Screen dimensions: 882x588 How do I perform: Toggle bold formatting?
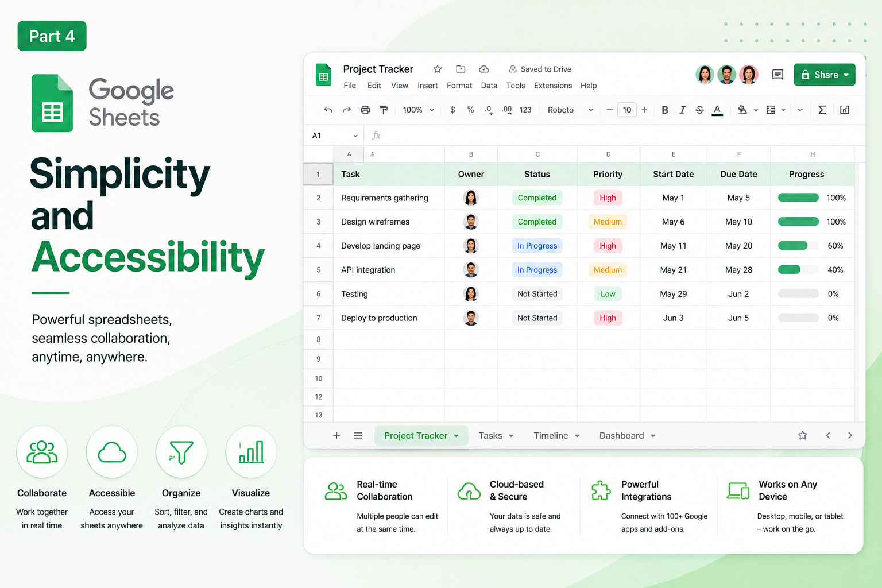pyautogui.click(x=664, y=110)
